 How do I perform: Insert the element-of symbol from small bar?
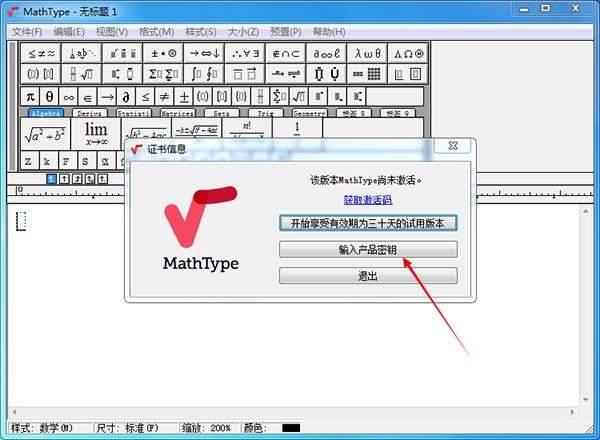pyautogui.click(x=88, y=97)
